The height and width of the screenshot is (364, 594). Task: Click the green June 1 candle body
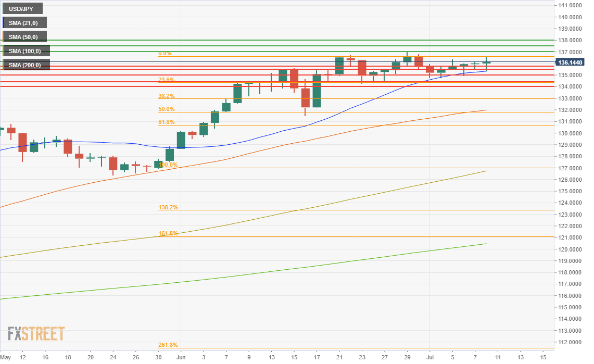(181, 140)
